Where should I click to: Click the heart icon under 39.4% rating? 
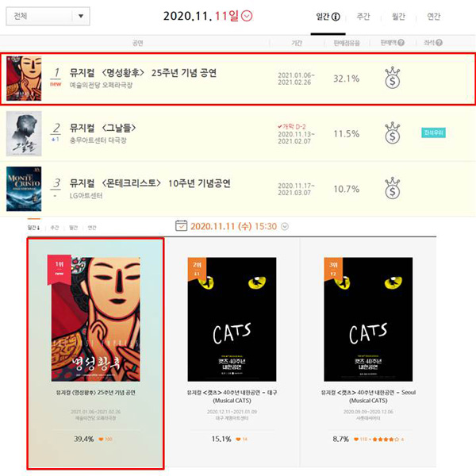click(x=101, y=440)
